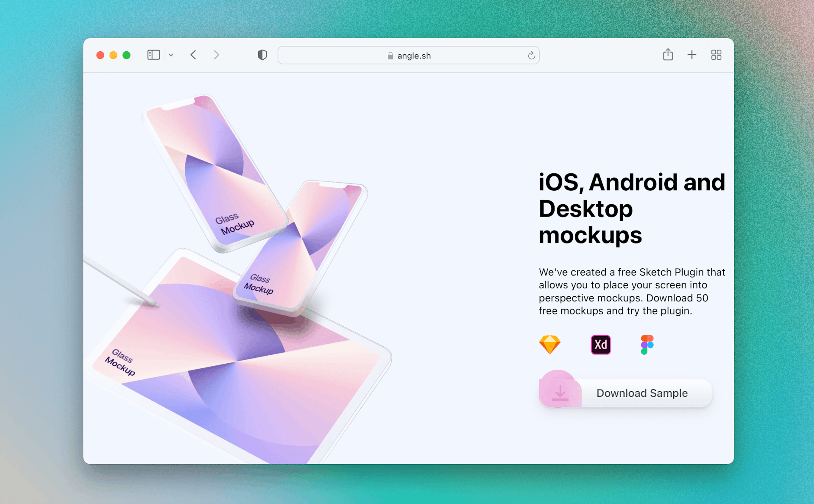Click the Figma icon
This screenshot has height=504, width=814.
647,345
